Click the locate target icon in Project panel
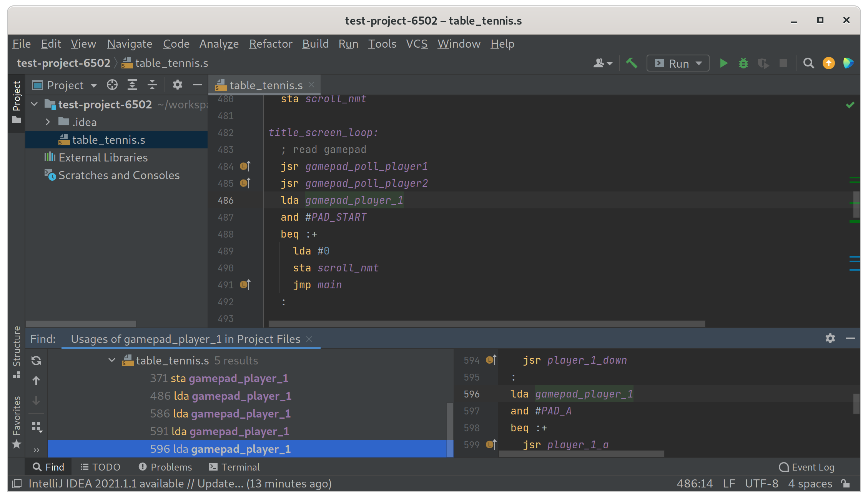The width and height of the screenshot is (868, 499). click(112, 85)
